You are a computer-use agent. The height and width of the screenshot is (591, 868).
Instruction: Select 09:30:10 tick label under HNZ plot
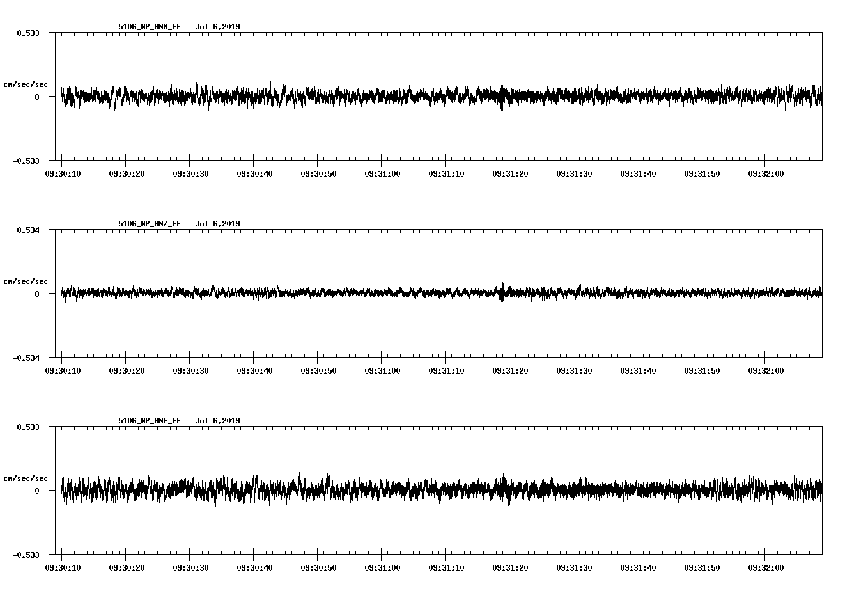[x=63, y=371]
